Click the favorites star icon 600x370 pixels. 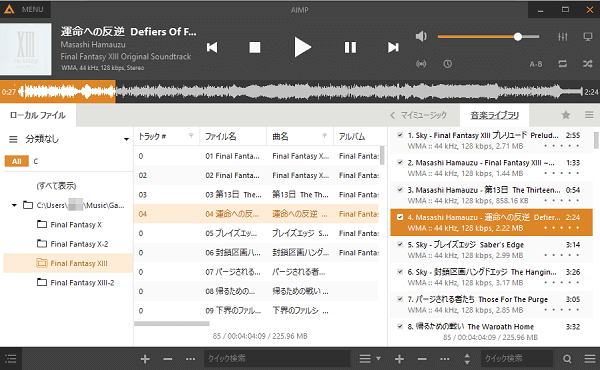coord(566,115)
